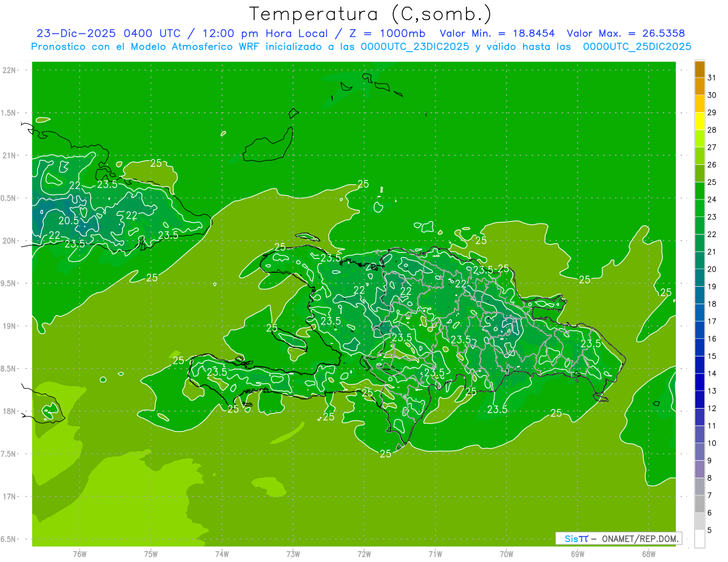Click the Sisπ – ONAMET/REP.DOM. logo box
The image size is (728, 562).
pos(619,538)
